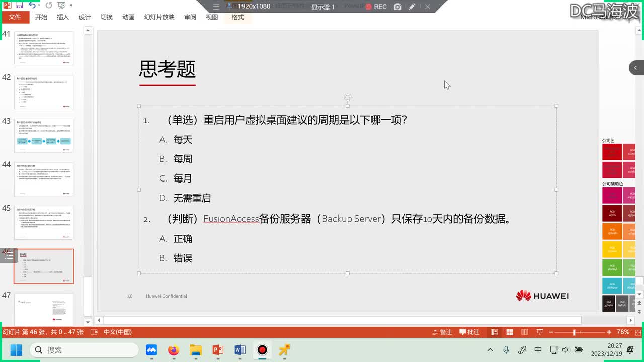Pick the yellow auxiliary color swatch
The image size is (644, 362).
point(612,249)
